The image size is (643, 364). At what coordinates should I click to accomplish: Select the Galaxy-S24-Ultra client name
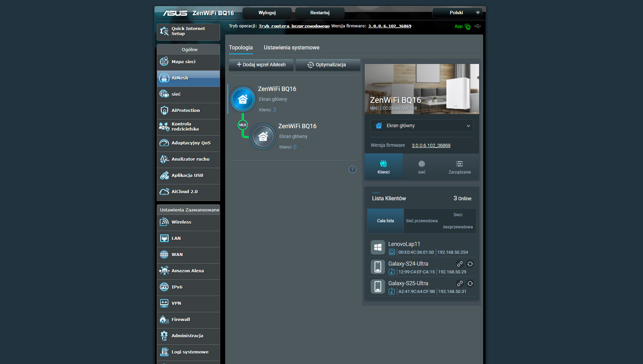tap(408, 264)
